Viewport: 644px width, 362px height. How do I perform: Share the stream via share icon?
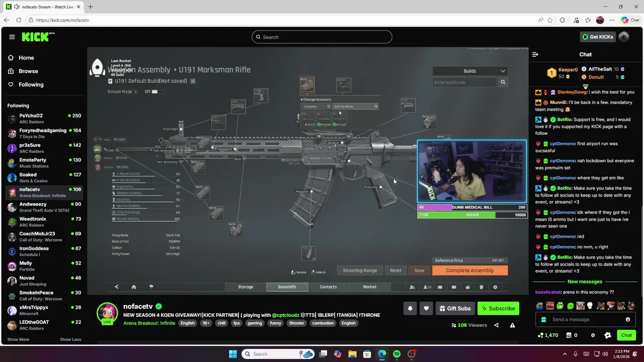pyautogui.click(x=496, y=325)
